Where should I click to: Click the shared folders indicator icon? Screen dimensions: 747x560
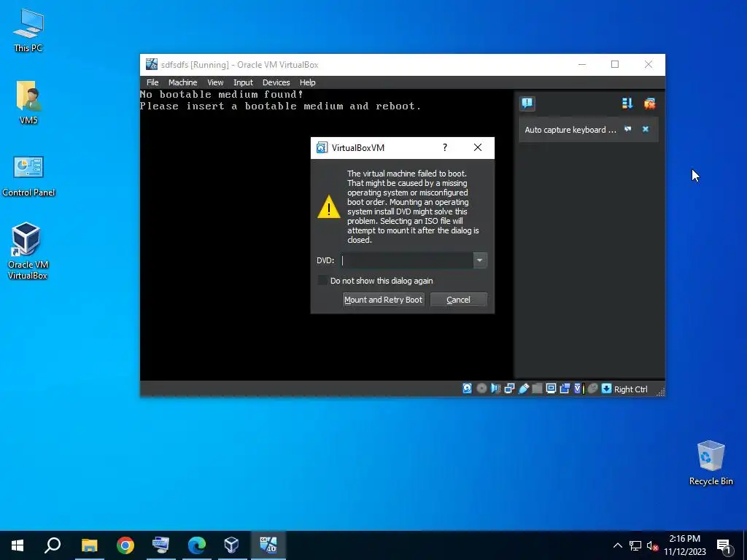[537, 389]
